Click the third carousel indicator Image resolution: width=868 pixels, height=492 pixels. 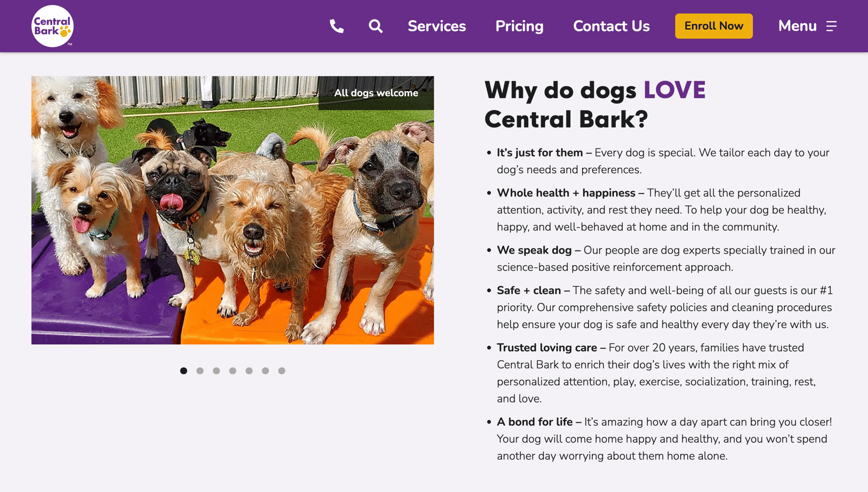[216, 370]
